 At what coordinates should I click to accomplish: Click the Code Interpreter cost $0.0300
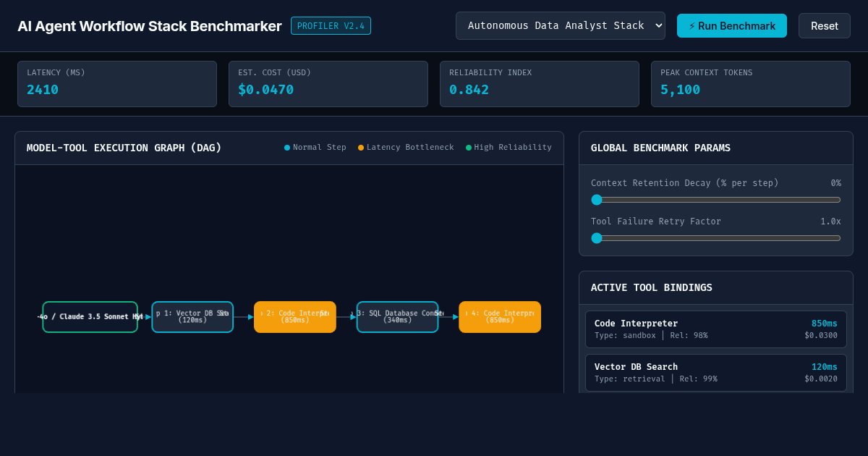pos(821,336)
